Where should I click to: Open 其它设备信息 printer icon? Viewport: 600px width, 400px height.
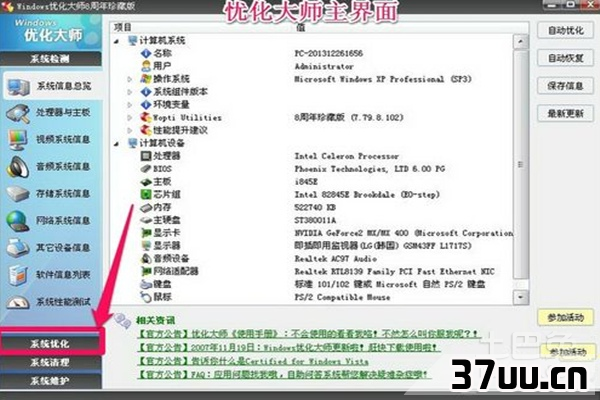pyautogui.click(x=18, y=248)
